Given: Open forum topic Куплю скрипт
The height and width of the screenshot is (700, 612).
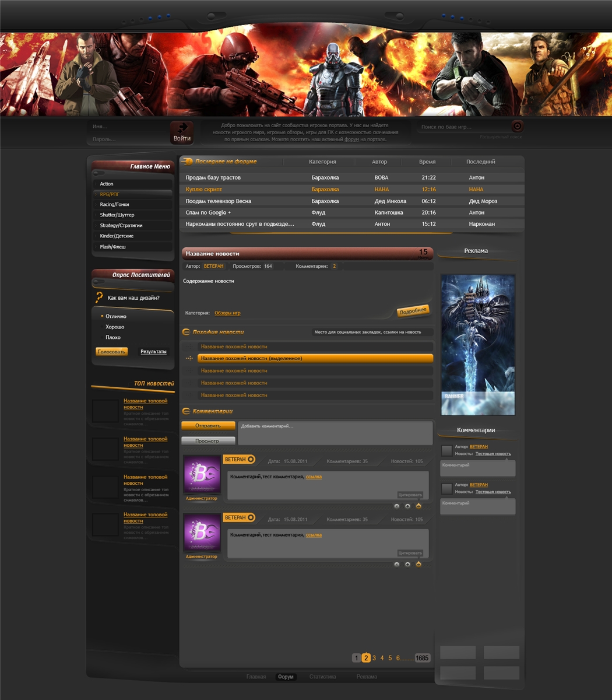Looking at the screenshot, I should click(x=204, y=189).
